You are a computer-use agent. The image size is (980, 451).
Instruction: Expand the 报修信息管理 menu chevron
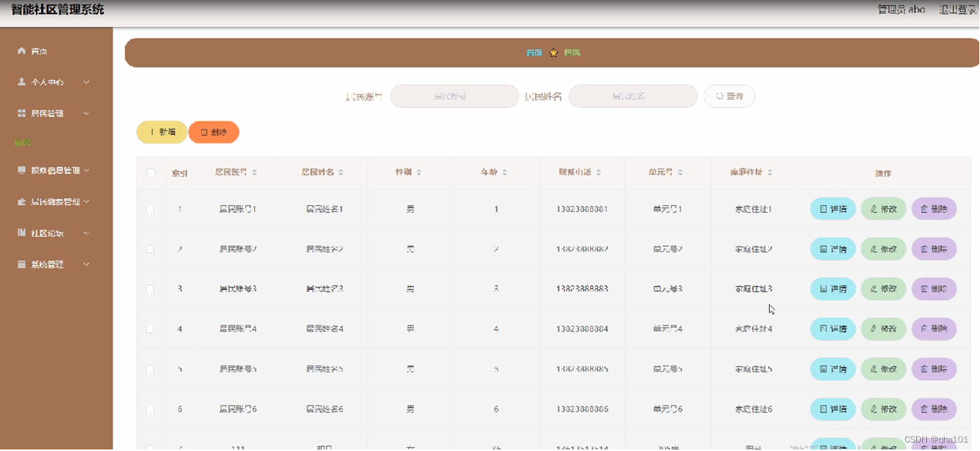86,170
